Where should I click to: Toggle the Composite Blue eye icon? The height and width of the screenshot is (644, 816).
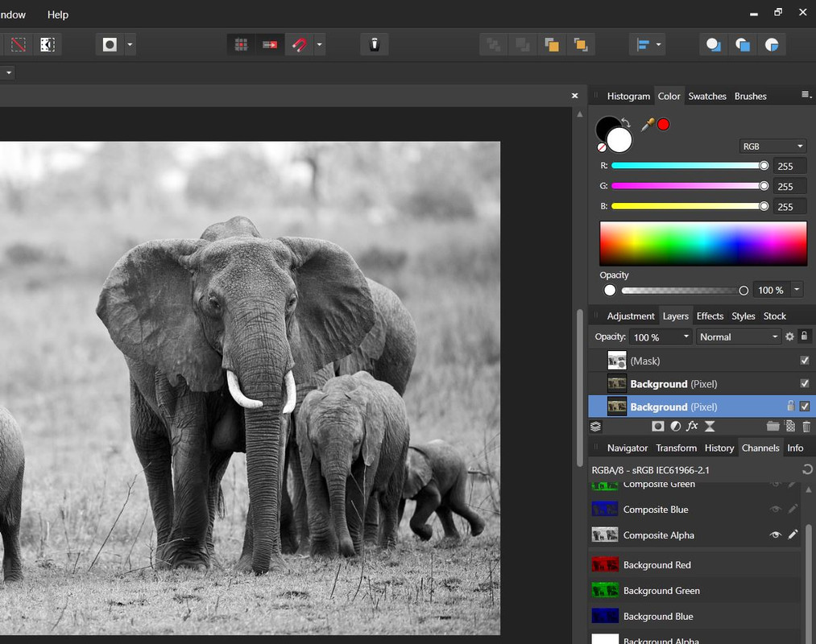[776, 510]
